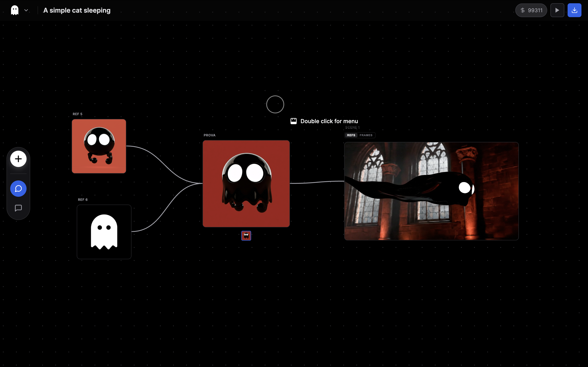Click the square comment icon in sidebar

[18, 208]
